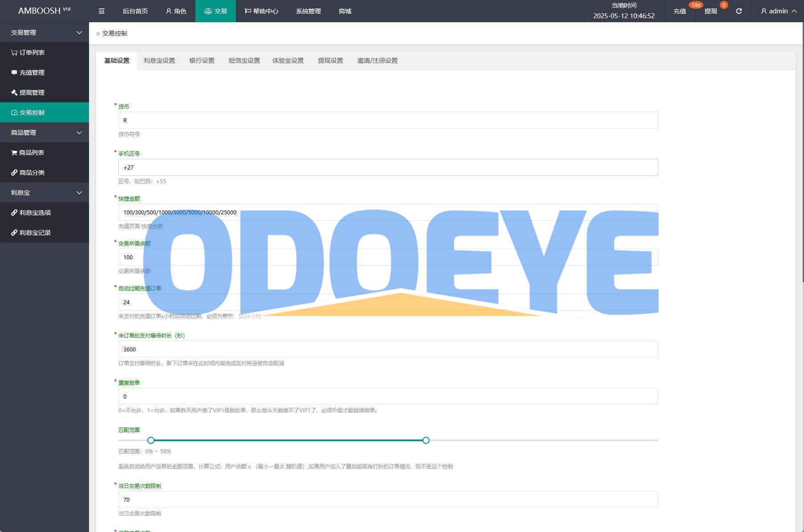Click the monitor icon beside 充值管理
Viewport: 804px width, 532px height.
[x=14, y=73]
